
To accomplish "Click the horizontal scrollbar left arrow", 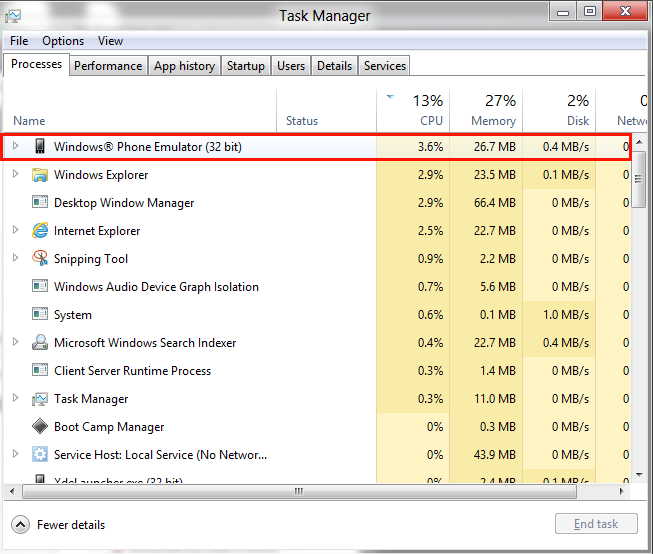I will coord(12,492).
